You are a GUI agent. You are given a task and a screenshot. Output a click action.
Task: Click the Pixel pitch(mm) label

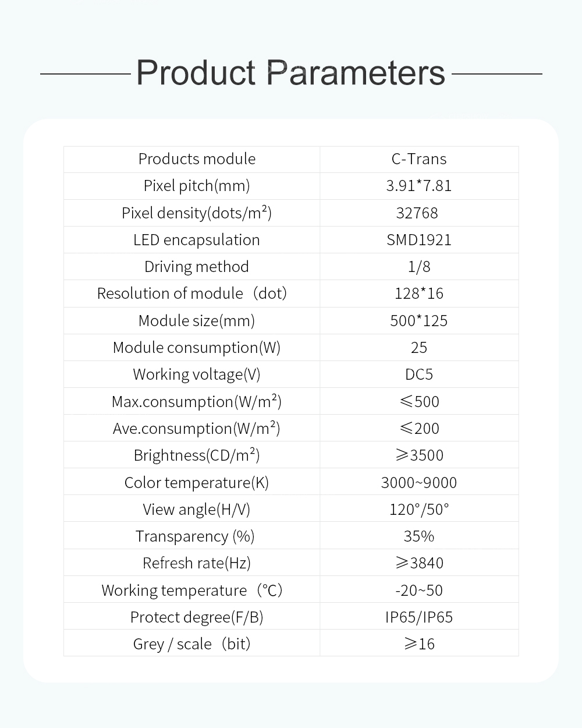point(197,186)
